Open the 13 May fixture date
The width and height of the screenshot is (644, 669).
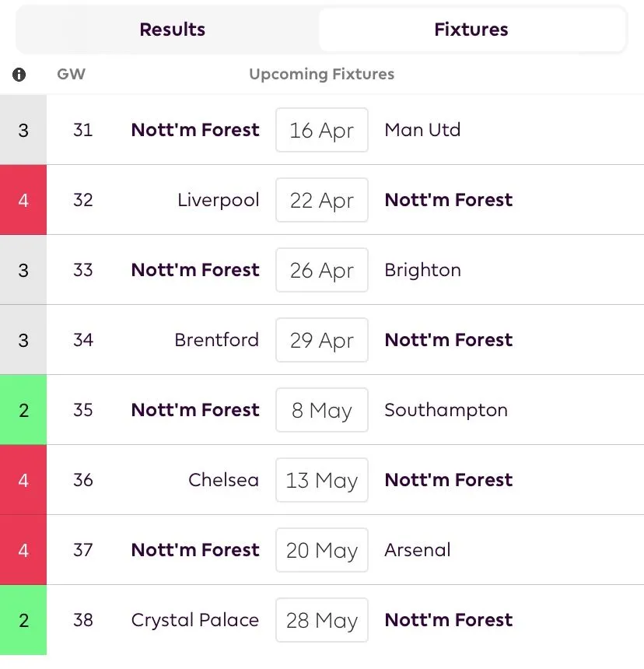tap(321, 480)
